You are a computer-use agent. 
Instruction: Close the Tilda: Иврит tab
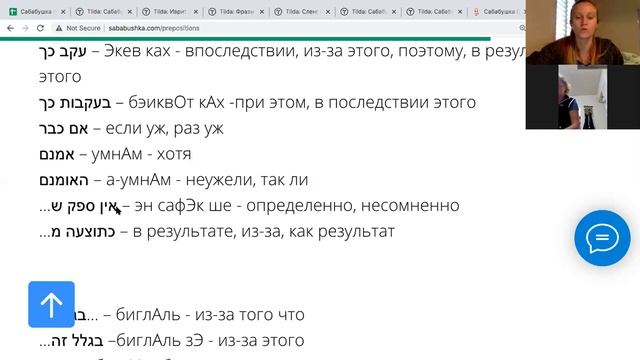(196, 12)
